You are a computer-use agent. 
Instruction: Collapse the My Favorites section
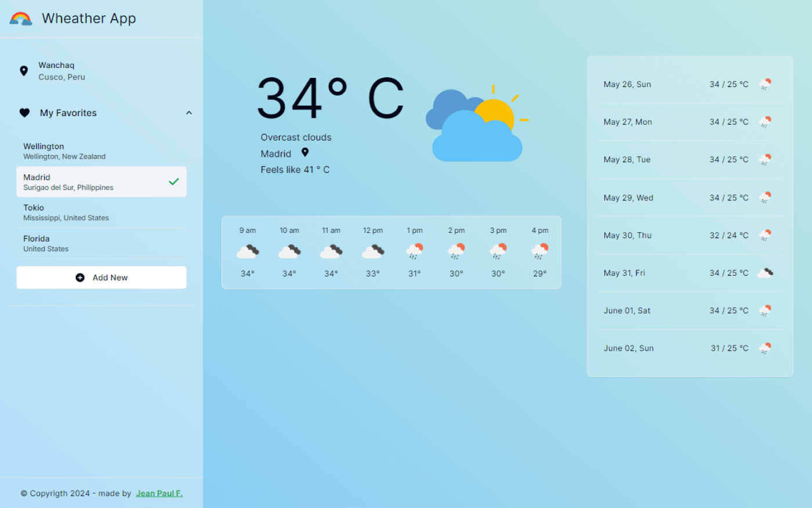(x=188, y=113)
